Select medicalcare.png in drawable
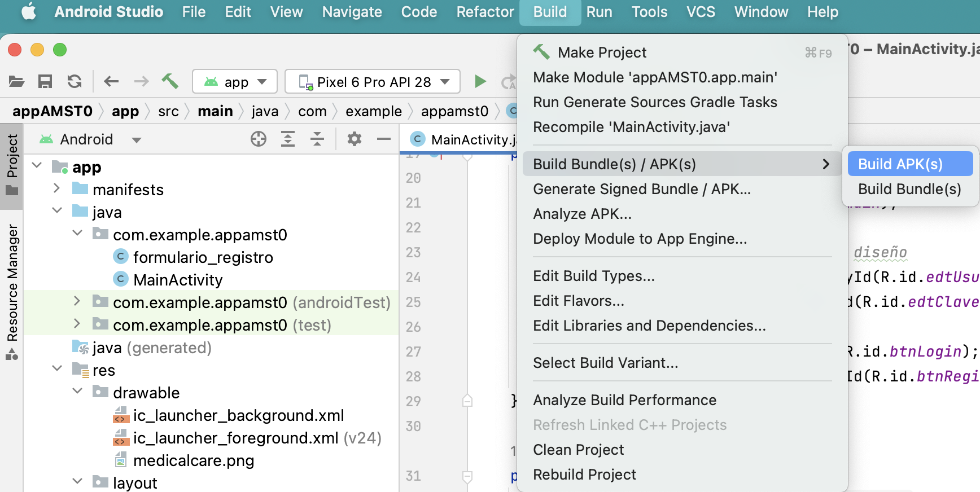Viewport: 980px width, 492px height. 194,460
